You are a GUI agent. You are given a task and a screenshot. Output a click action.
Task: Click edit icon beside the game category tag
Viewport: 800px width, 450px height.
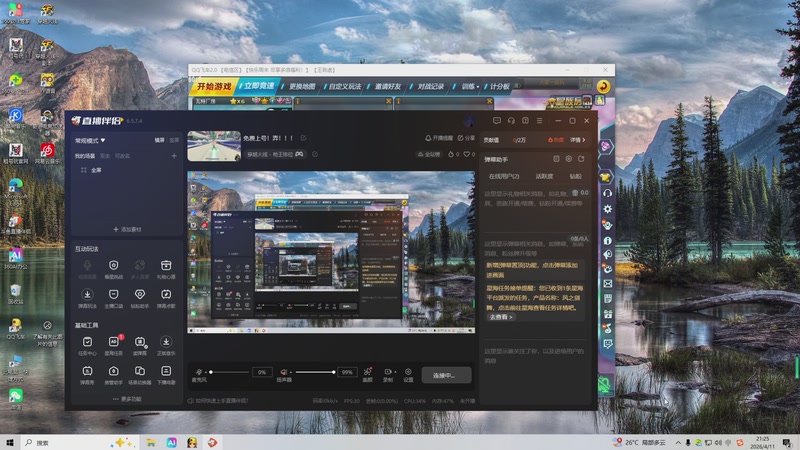coord(315,154)
